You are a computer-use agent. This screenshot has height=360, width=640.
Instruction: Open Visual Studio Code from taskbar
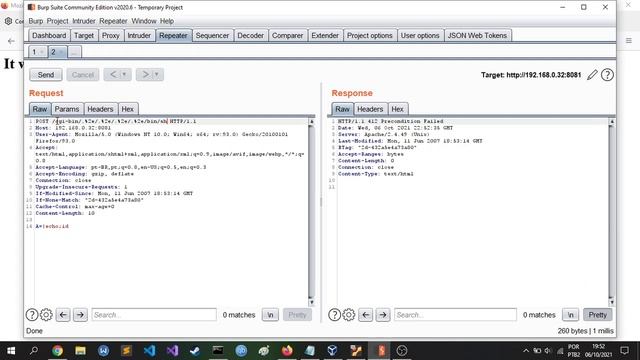pos(149,351)
